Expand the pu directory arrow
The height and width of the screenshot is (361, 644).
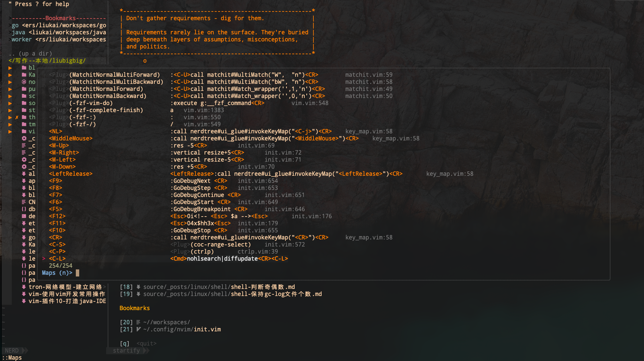pyautogui.click(x=10, y=89)
